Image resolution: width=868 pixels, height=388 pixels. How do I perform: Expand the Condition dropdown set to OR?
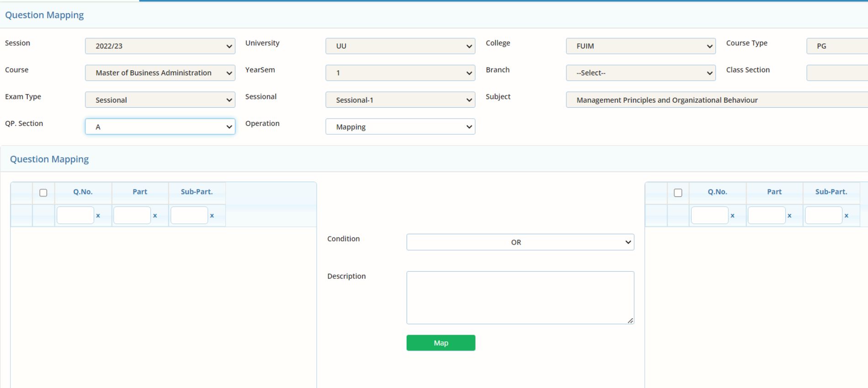point(520,242)
